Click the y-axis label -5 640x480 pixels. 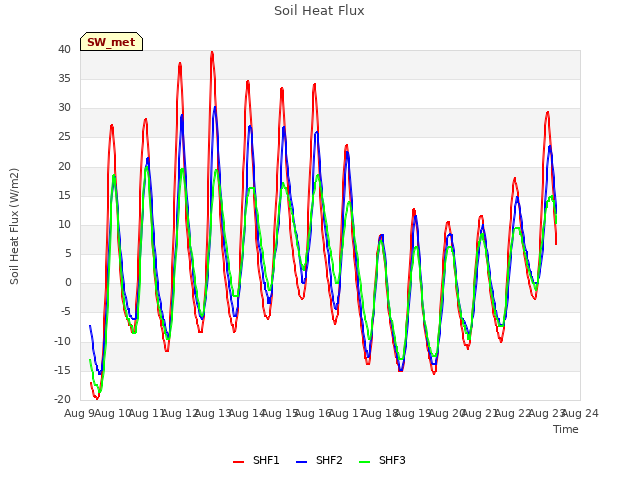click(x=65, y=312)
